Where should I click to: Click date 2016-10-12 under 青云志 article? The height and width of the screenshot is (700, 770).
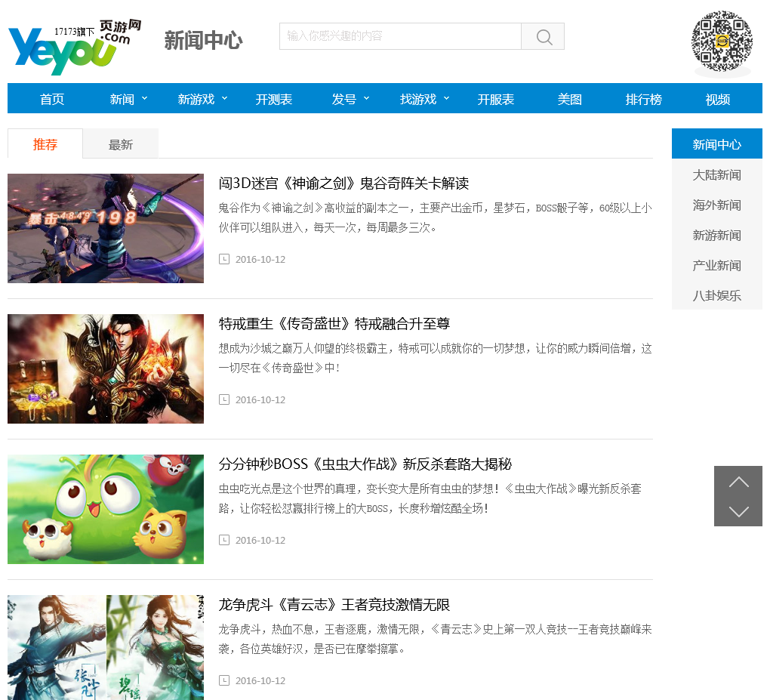260,681
